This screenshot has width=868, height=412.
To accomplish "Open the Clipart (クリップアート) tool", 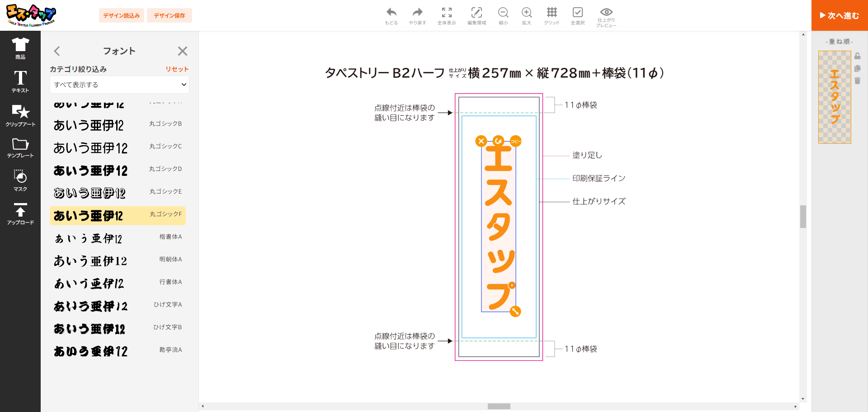I will [20, 115].
